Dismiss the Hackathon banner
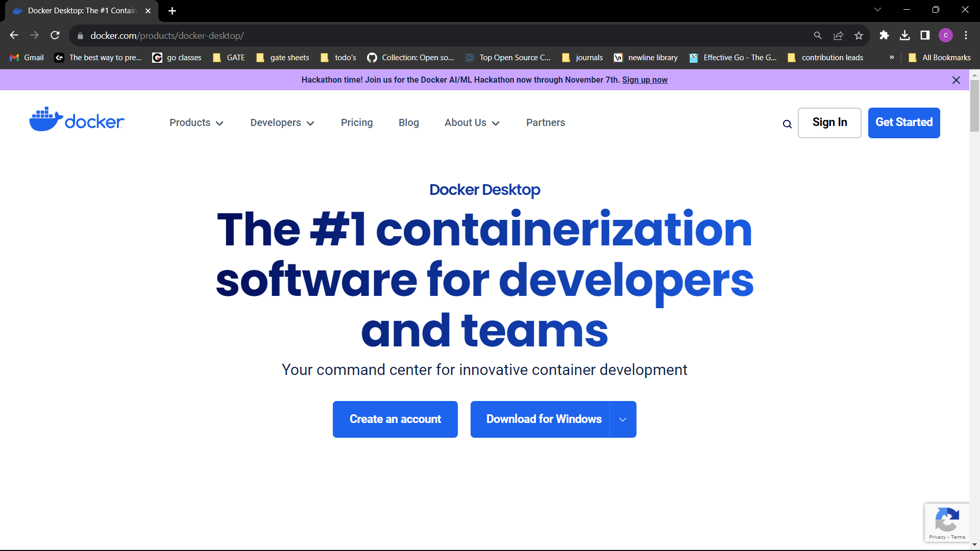980x551 pixels. [x=956, y=80]
